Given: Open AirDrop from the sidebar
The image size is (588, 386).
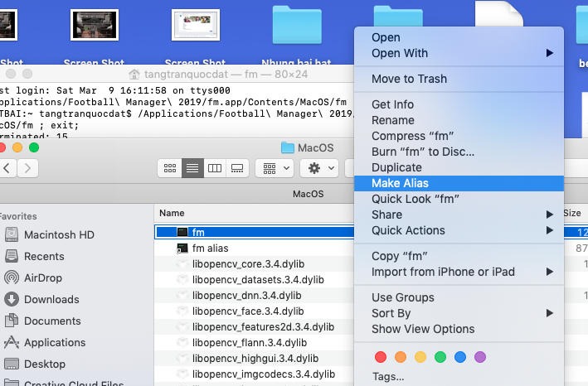Looking at the screenshot, I should pos(42,277).
